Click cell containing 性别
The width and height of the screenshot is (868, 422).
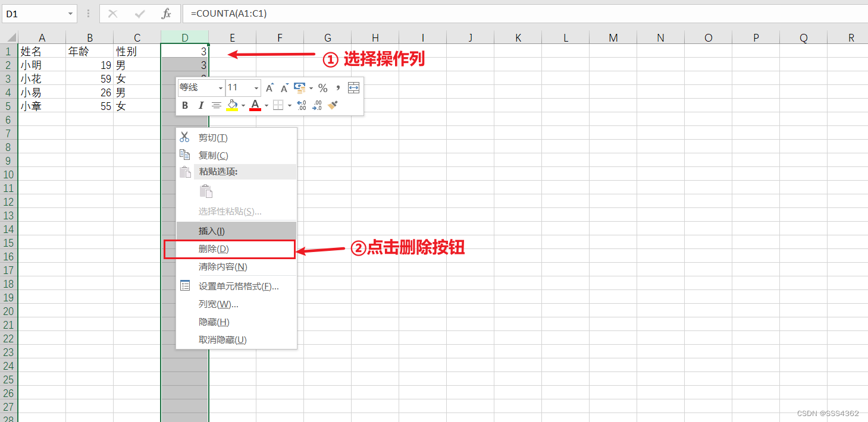click(x=137, y=51)
